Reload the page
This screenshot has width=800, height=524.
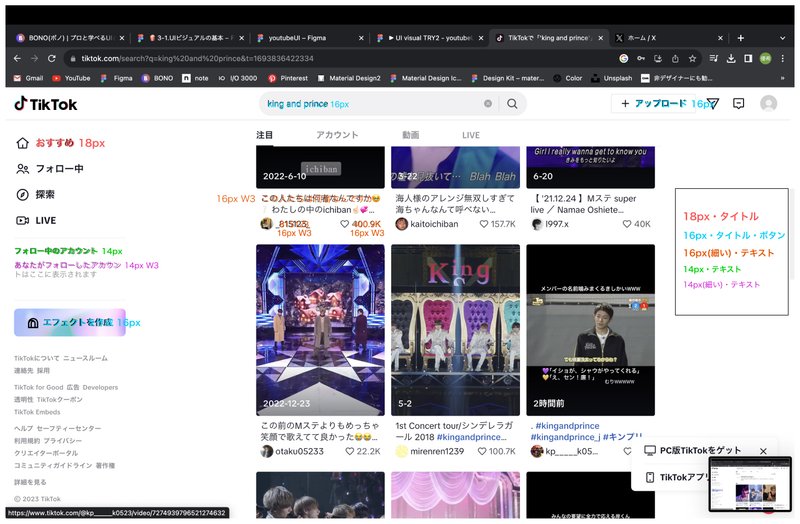click(52, 59)
